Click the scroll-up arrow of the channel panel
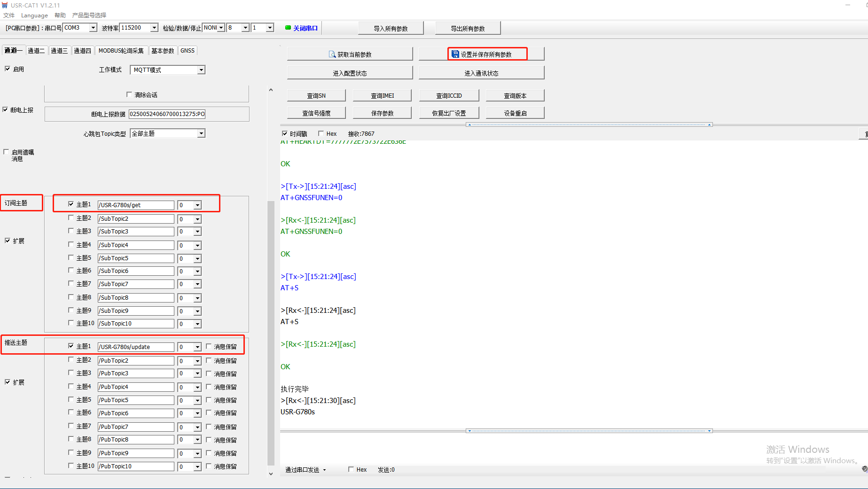This screenshot has width=868, height=489. pyautogui.click(x=271, y=90)
